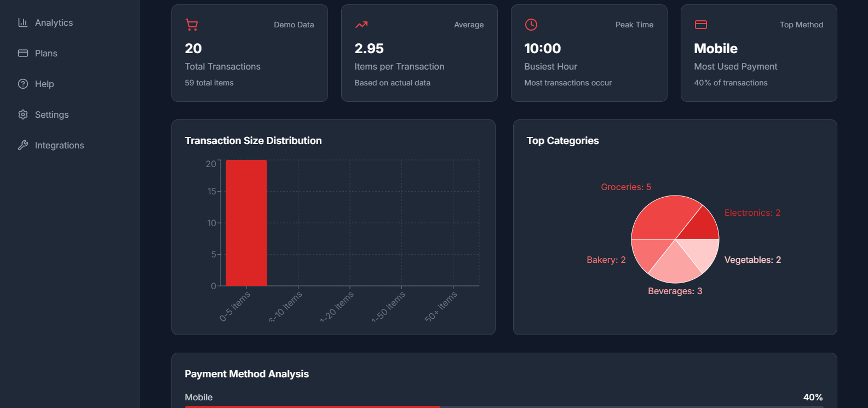Image resolution: width=868 pixels, height=408 pixels.
Task: Click the 'Peak Time' label
Action: coord(634,25)
